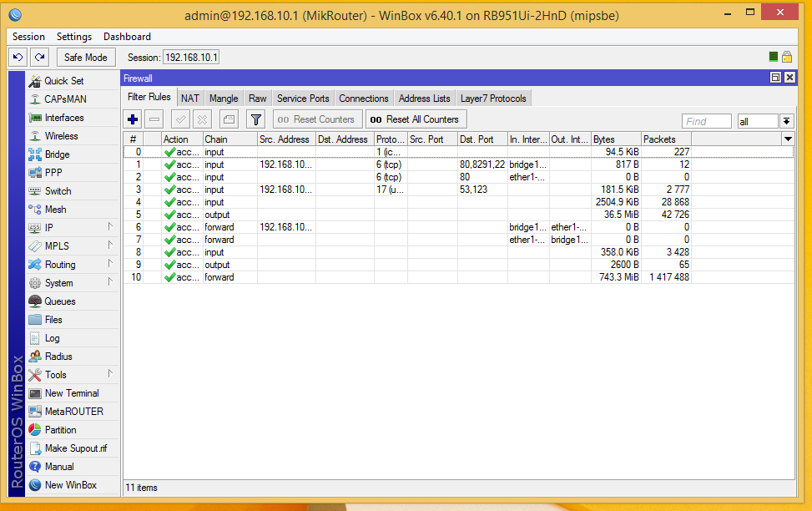The width and height of the screenshot is (812, 511).
Task: Click the redo arrow button
Action: [39, 58]
